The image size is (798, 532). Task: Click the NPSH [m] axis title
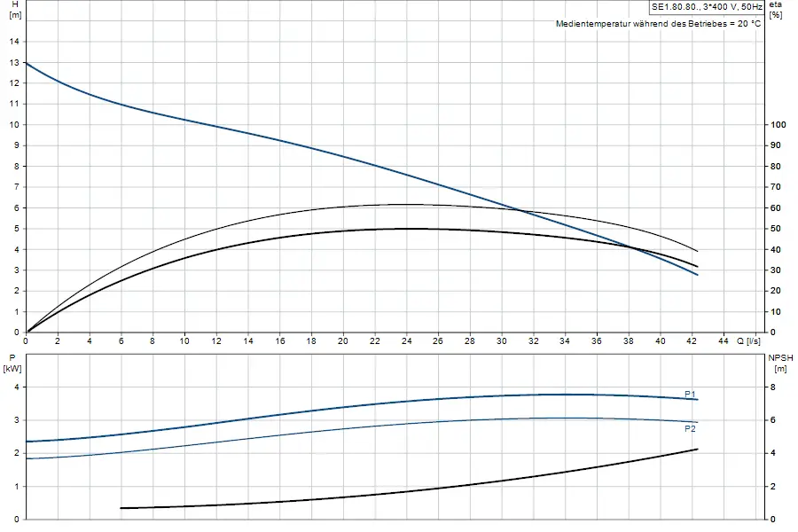point(780,363)
